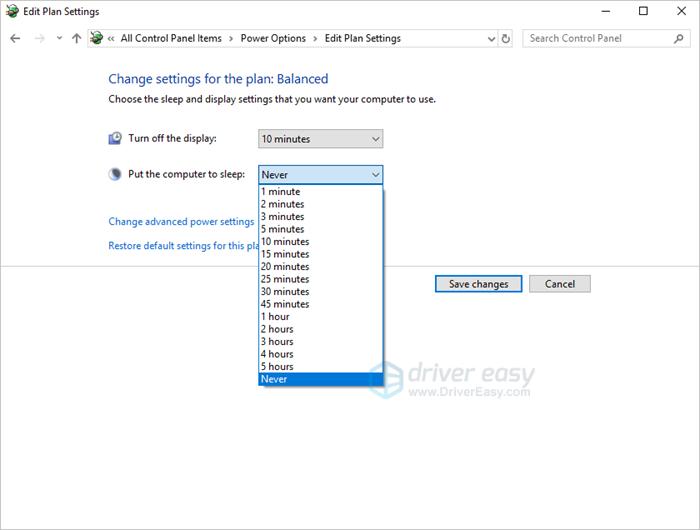Image resolution: width=700 pixels, height=530 pixels.
Task: Choose 15 minutes from sleep list
Action: click(321, 254)
